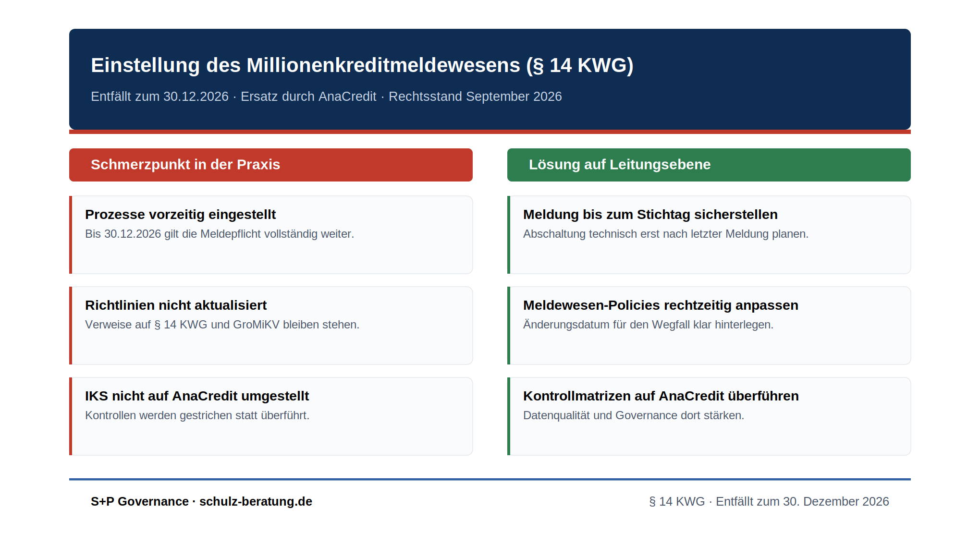
Task: Click the subtitle 'Entfällt zum 30.12.2026 · Ersatz durch AnaCredit'
Action: [x=233, y=97]
